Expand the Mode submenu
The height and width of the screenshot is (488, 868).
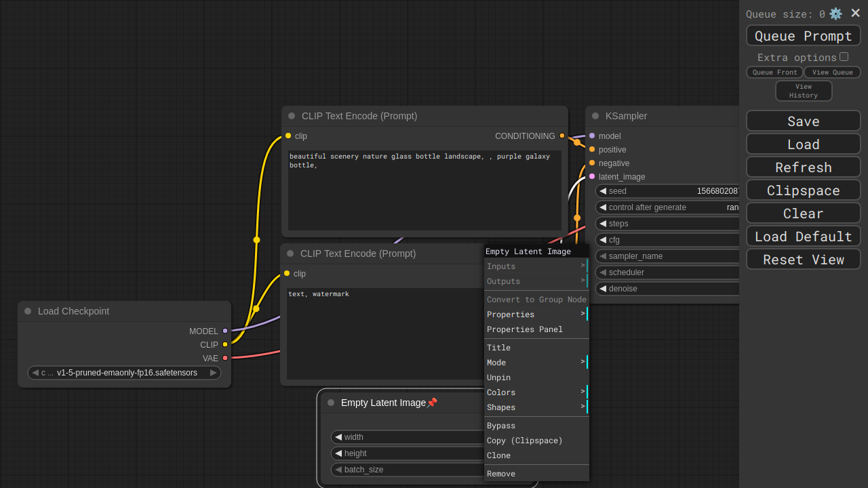click(536, 363)
